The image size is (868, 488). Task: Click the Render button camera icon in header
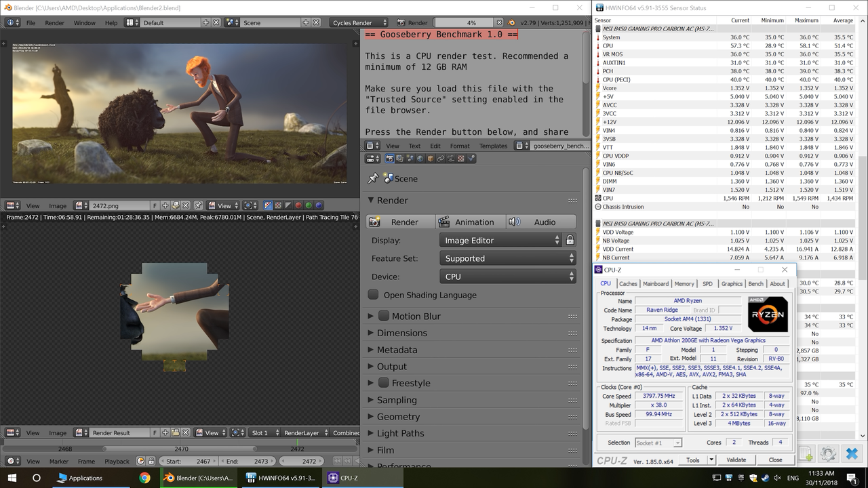[401, 22]
